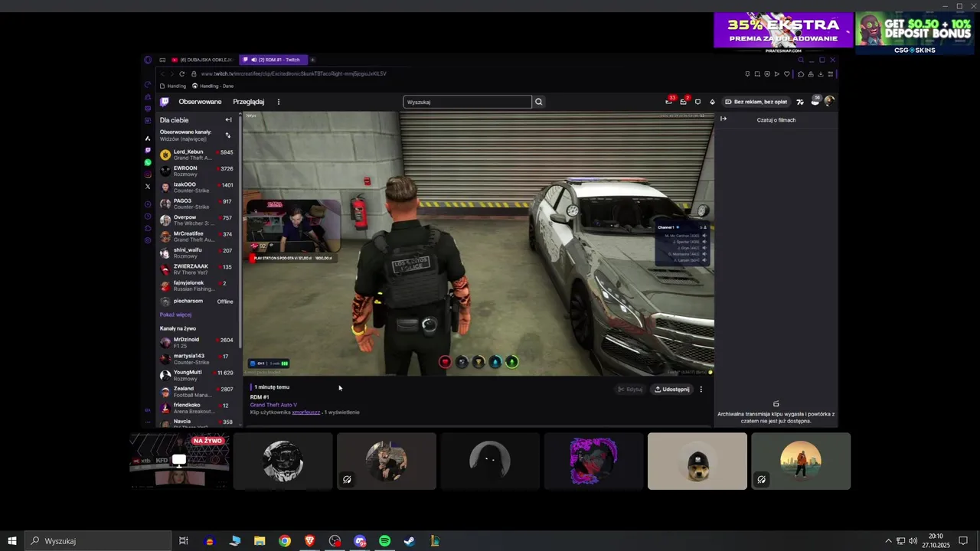980x551 pixels.
Task: Click the CSGO-Skins deposit bonus banner
Action: point(914,33)
